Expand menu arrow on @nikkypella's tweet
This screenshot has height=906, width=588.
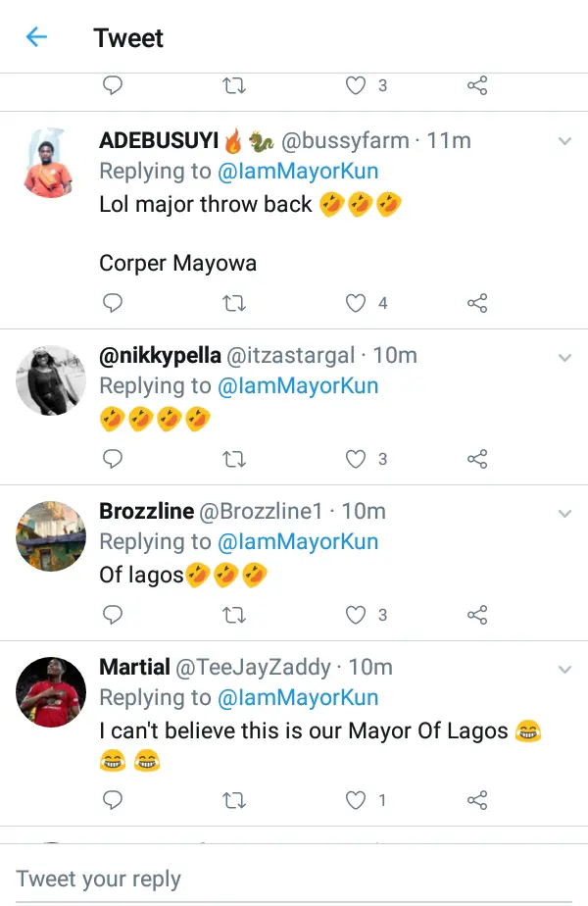(x=564, y=358)
